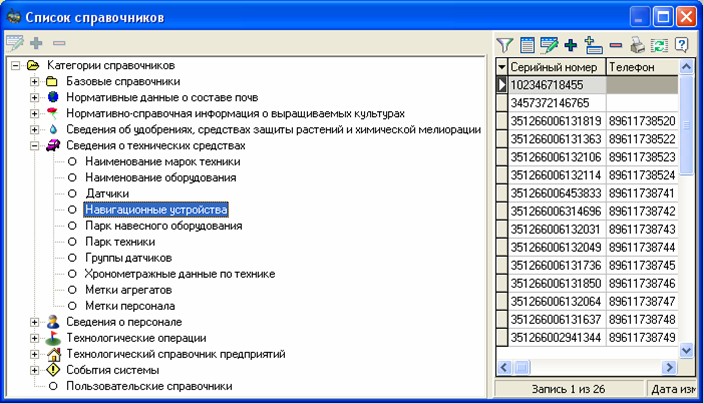Click phone cell 89611738749

tap(642, 338)
